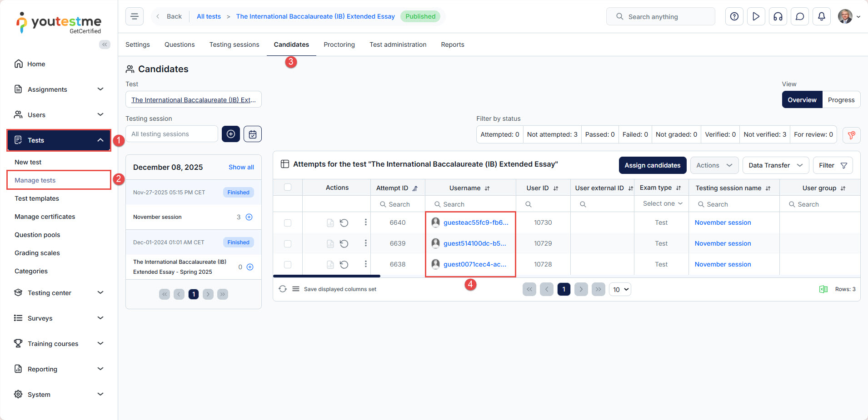Open the testing session calendar icon
The height and width of the screenshot is (420, 868).
(x=253, y=134)
